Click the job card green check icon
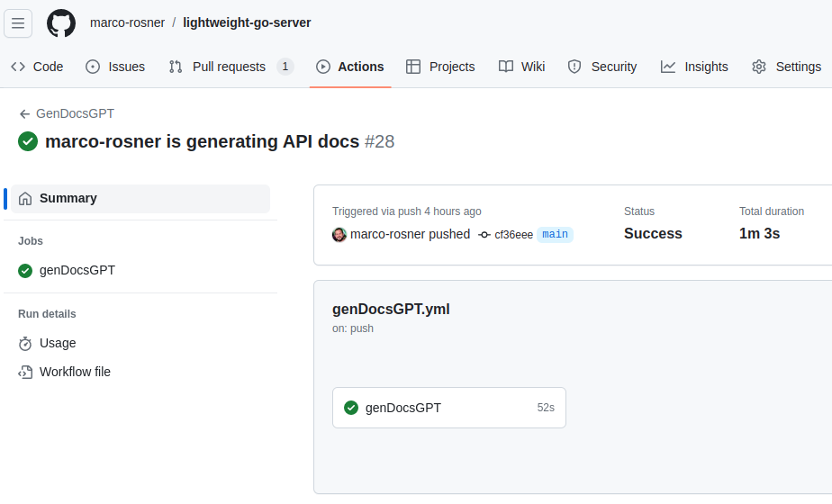832x504 pixels. click(x=351, y=408)
